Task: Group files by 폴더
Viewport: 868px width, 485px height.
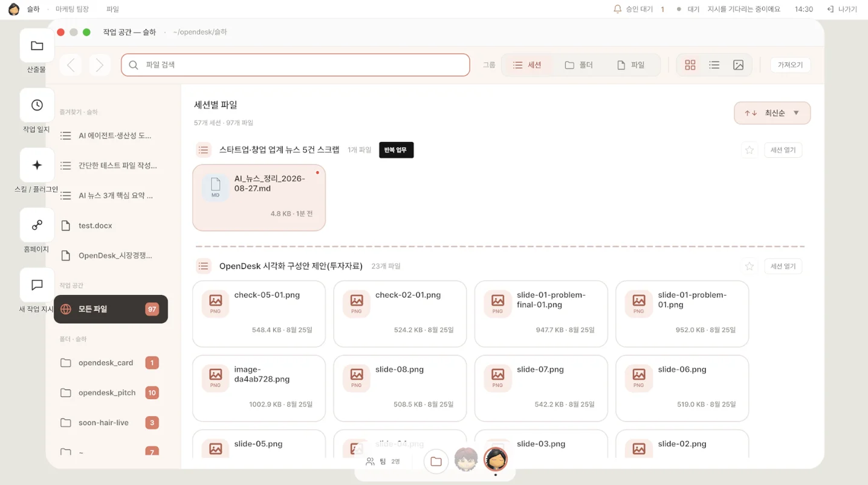Action: pos(578,65)
